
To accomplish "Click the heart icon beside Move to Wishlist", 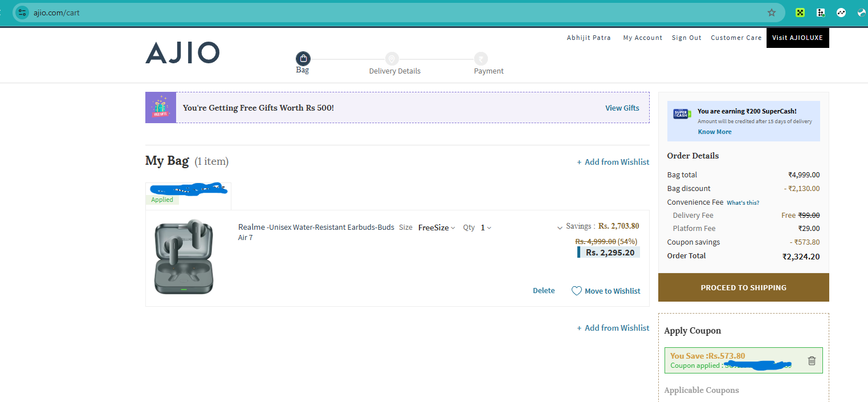I will coord(576,290).
